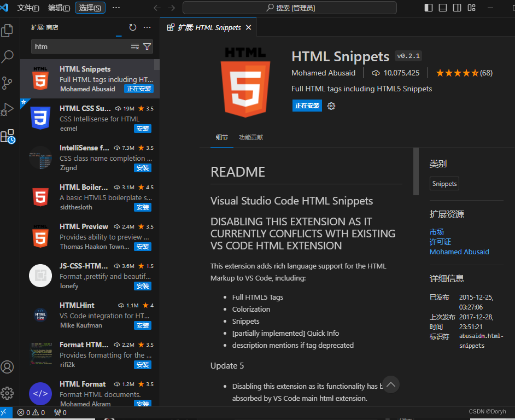This screenshot has width=515, height=420.
Task: Click the HTMLHint extension logo
Action: [x=40, y=315]
